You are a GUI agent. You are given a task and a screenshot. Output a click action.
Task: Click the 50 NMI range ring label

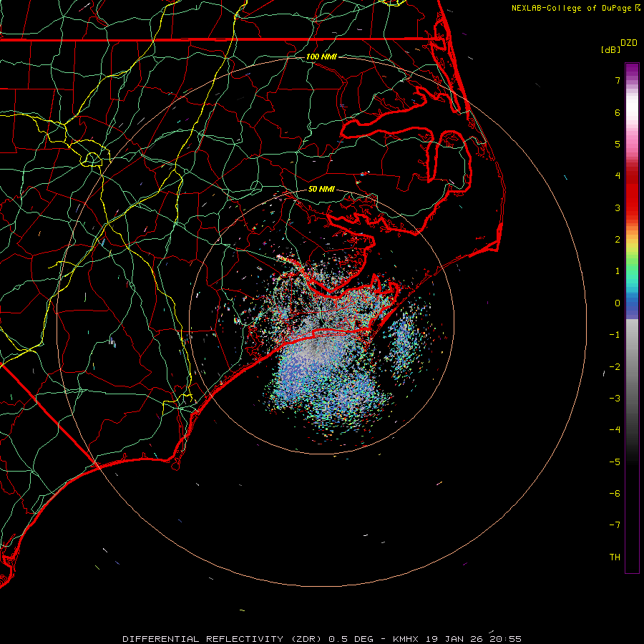pyautogui.click(x=321, y=189)
